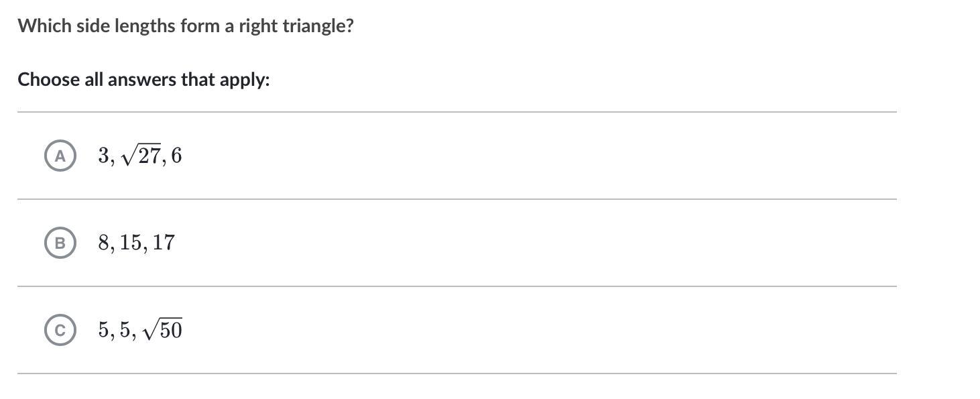Image resolution: width=980 pixels, height=399 pixels.
Task: Click the answer text 3, √27, 6
Action: tap(139, 156)
